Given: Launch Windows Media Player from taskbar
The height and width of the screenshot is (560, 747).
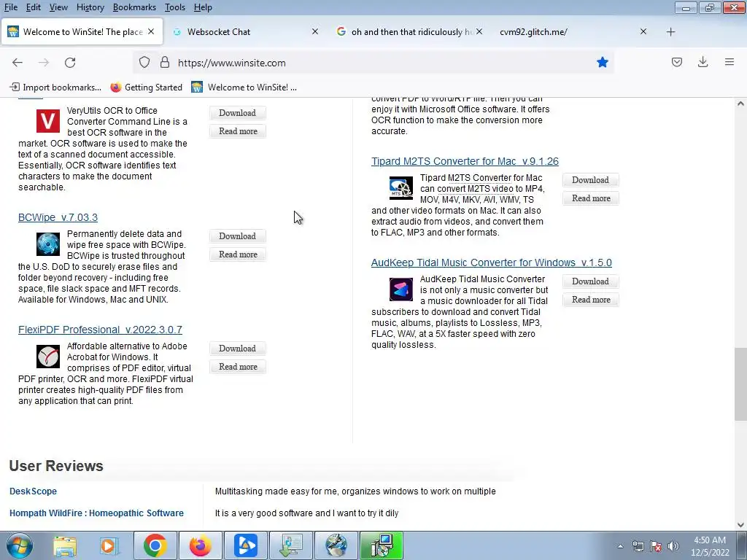Looking at the screenshot, I should [109, 545].
